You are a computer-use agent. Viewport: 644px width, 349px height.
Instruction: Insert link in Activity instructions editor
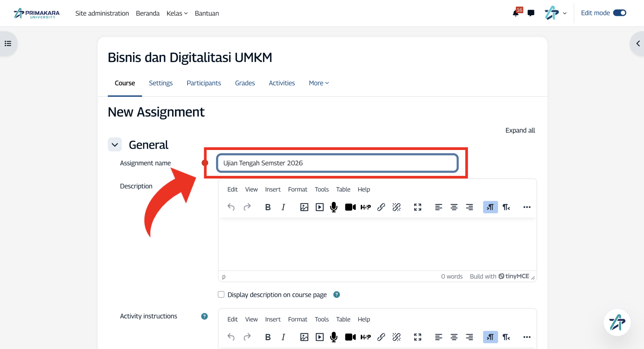coord(381,337)
